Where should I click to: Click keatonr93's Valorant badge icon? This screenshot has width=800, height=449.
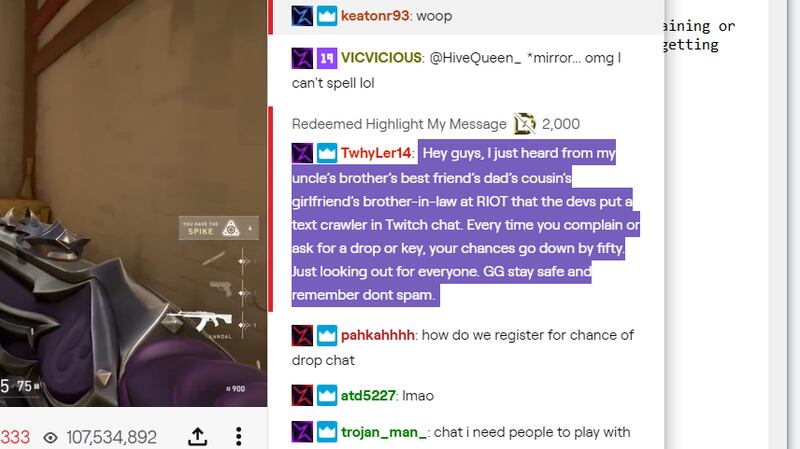coord(302,16)
